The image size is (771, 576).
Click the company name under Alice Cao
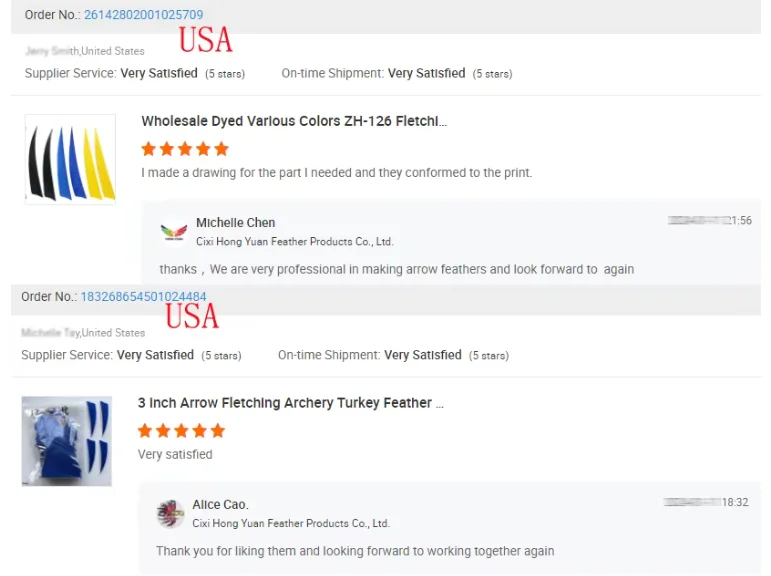click(290, 524)
